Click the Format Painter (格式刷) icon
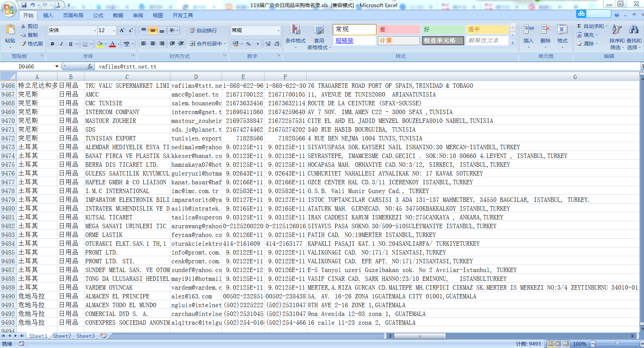 [24, 44]
